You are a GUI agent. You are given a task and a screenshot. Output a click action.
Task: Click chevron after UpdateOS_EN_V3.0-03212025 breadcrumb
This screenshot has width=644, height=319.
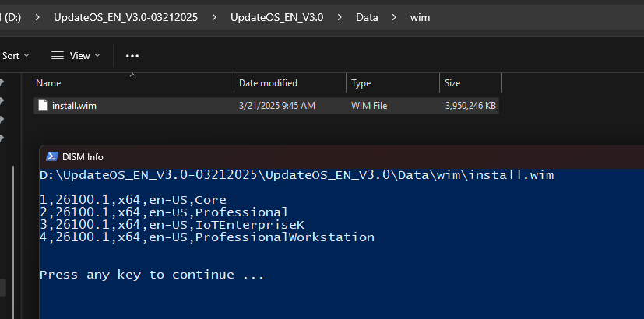(214, 17)
